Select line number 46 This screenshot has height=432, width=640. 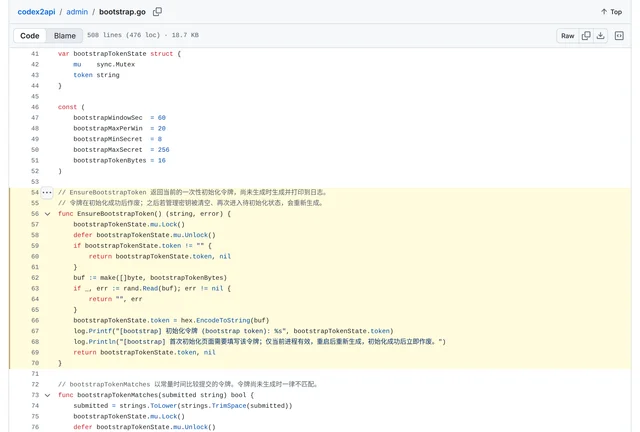(x=35, y=107)
